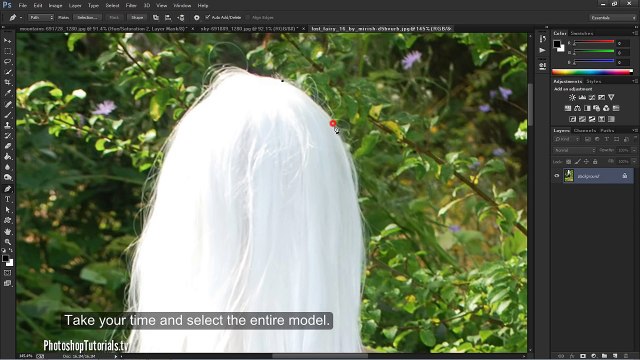
Task: Add a Vibrance adjustment
Action: [611, 98]
